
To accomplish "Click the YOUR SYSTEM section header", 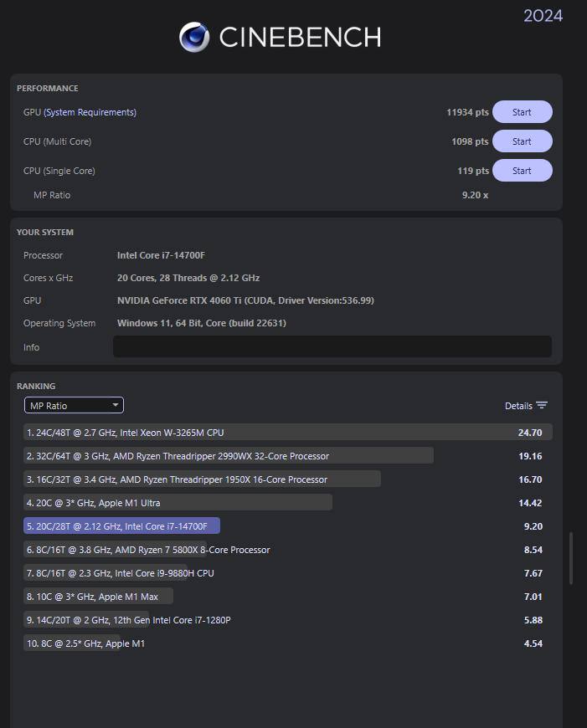I will (44, 232).
